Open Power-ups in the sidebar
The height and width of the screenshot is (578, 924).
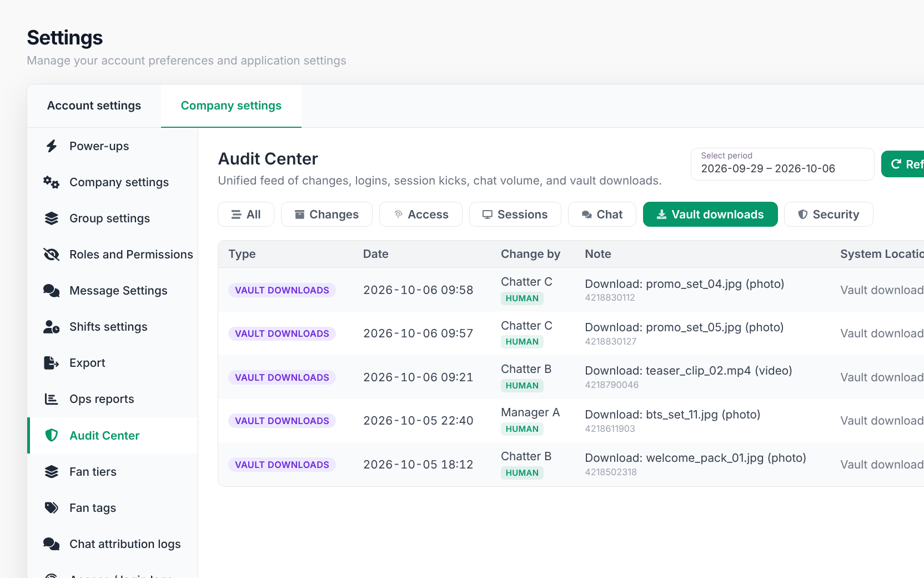pos(113,146)
